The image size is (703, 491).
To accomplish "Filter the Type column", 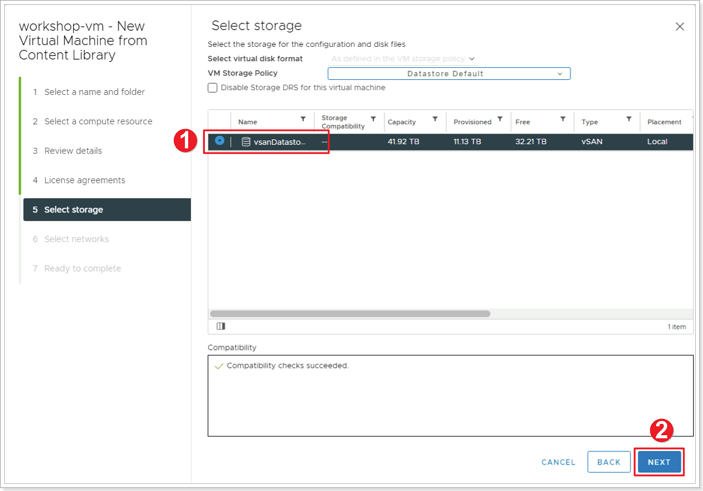I will pyautogui.click(x=629, y=119).
